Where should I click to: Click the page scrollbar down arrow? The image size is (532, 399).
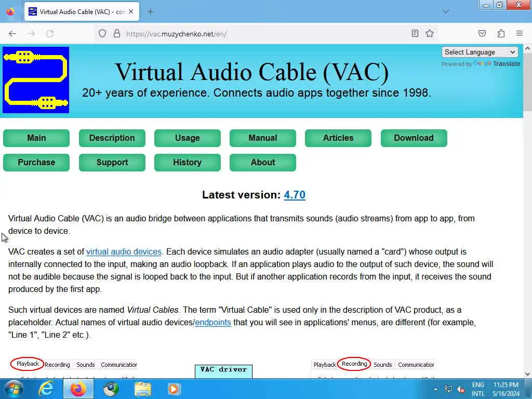[527, 374]
